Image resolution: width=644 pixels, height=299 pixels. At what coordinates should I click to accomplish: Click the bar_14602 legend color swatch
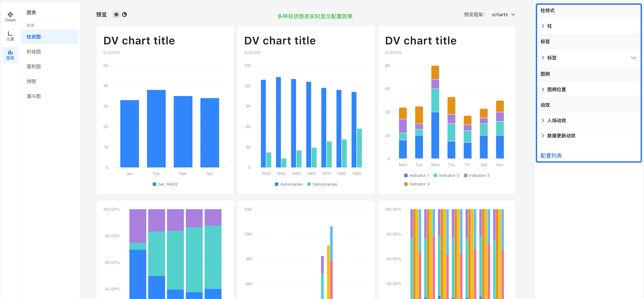[154, 184]
